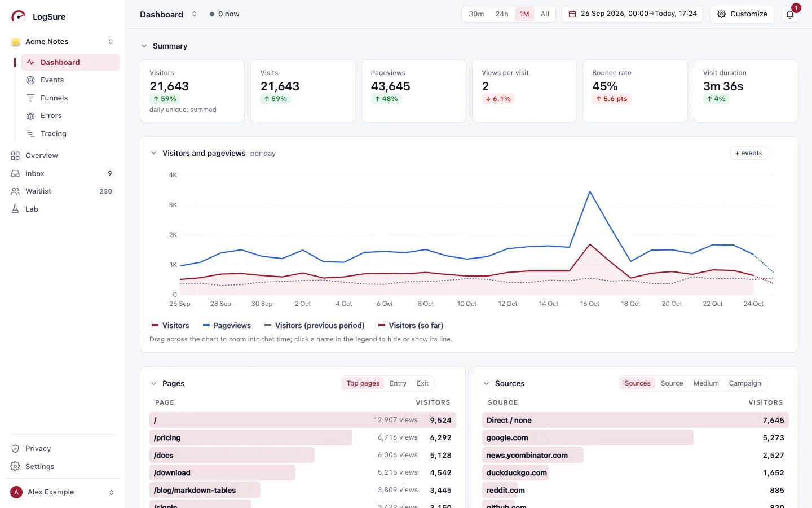The image size is (812, 508).
Task: Click the LogSure logo icon
Action: [19, 16]
